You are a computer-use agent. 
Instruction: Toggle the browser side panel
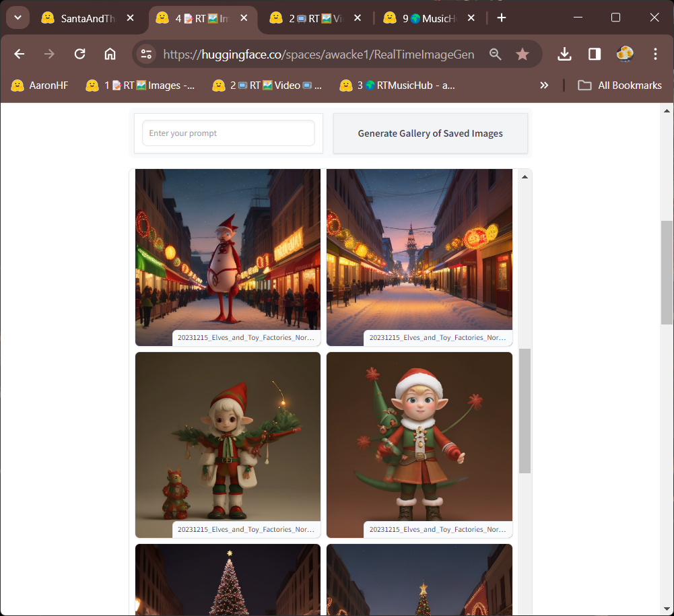coord(595,55)
